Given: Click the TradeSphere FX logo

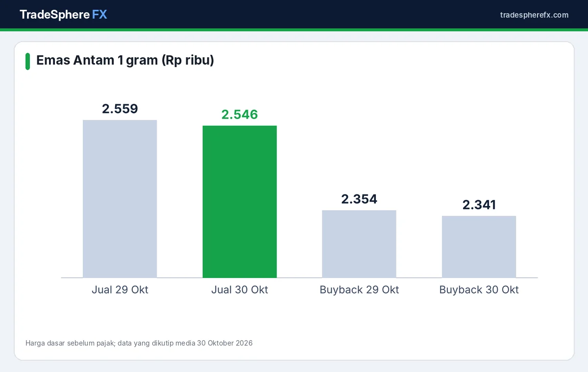Looking at the screenshot, I should (63, 15).
